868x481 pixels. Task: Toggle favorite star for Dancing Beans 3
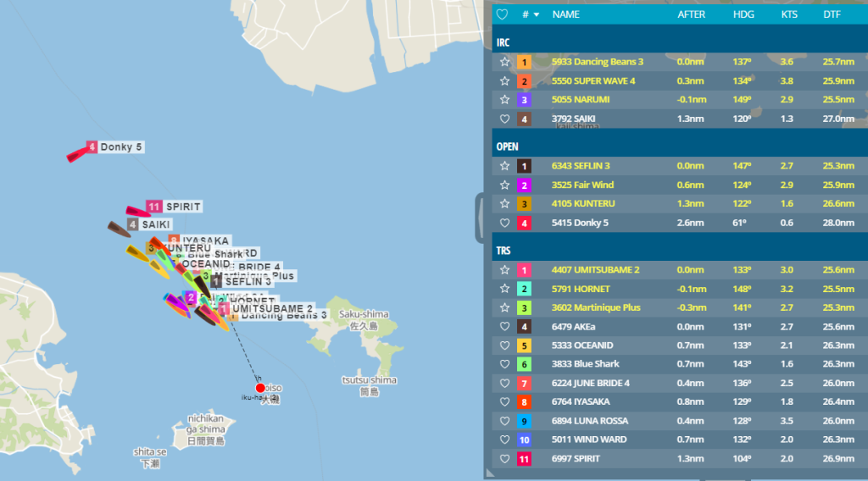[504, 62]
